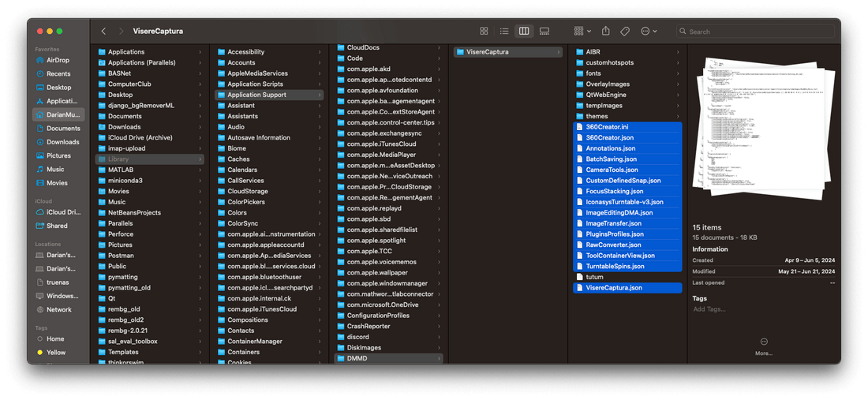Click the More button in preview pane

coord(764,346)
